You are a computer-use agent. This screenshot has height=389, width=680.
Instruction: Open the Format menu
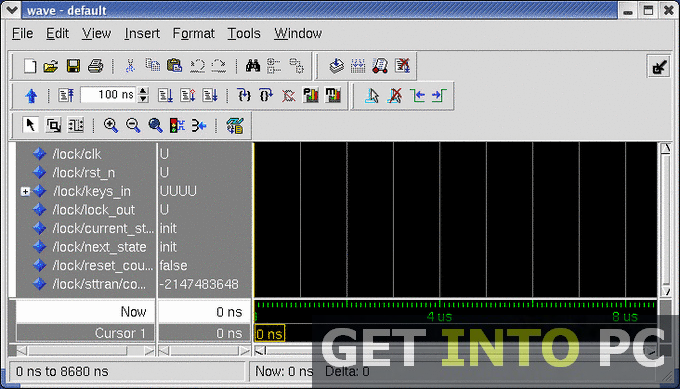coord(193,33)
